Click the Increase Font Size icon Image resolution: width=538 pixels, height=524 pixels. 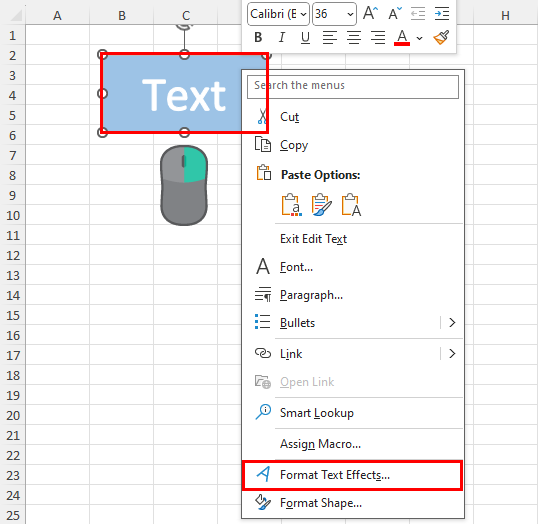click(370, 14)
